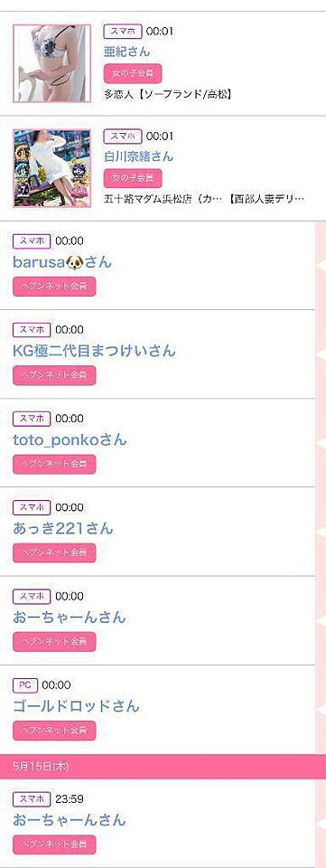Click pink side arrow beside KG極二代目まつけいさん

(320, 354)
